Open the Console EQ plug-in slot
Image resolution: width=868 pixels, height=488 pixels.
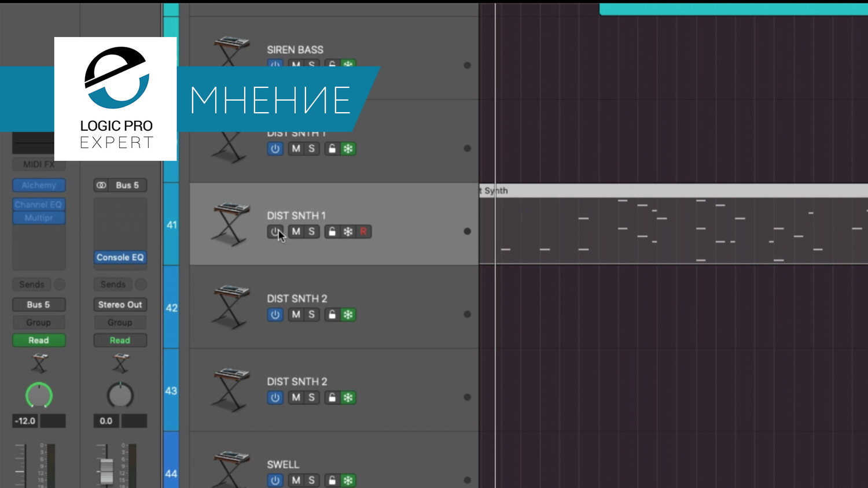coord(120,257)
